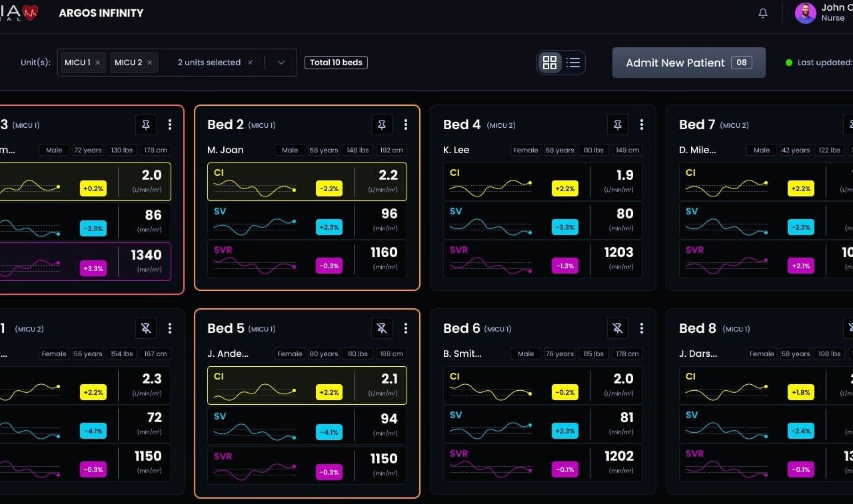Open Bed 7's overflow menu

coord(852,125)
